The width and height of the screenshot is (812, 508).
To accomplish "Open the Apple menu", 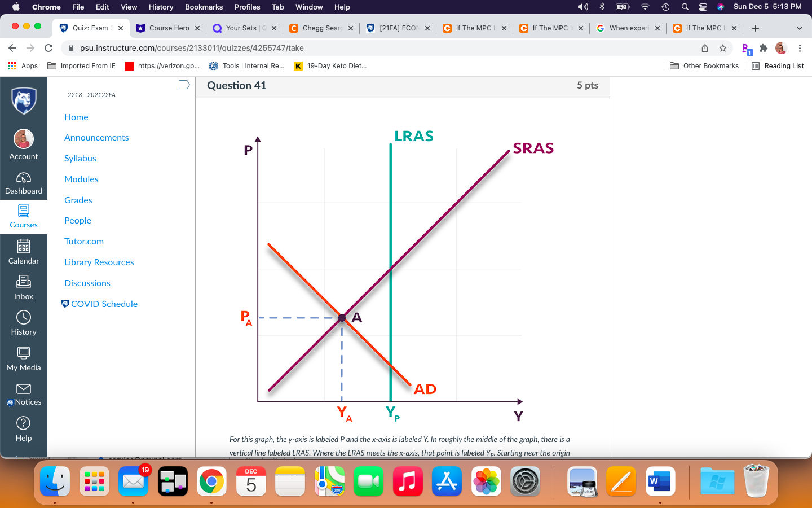I will [x=16, y=7].
